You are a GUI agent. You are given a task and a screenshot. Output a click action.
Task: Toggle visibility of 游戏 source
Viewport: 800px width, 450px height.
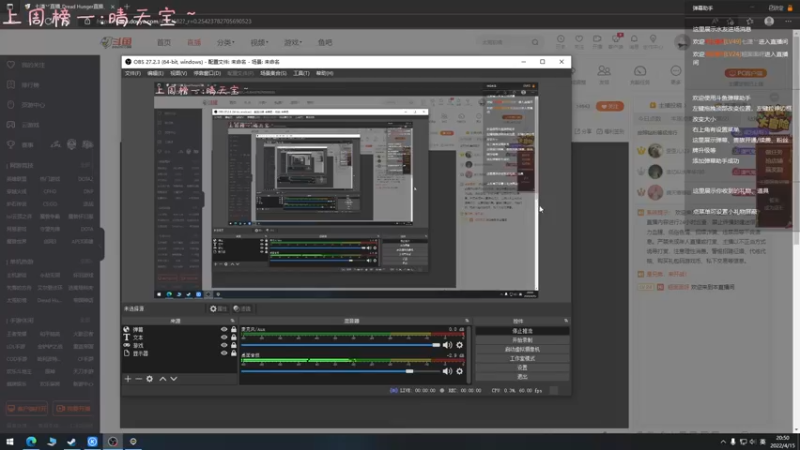[224, 345]
